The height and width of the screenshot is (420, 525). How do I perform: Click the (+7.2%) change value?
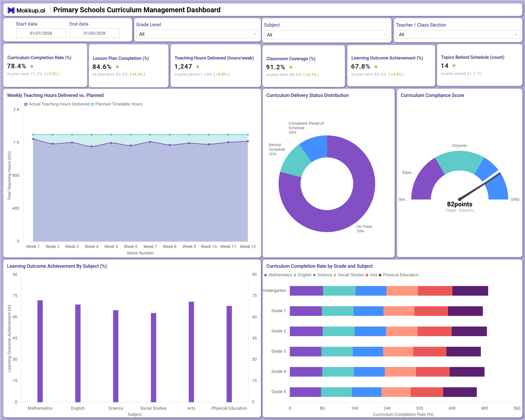pos(52,74)
